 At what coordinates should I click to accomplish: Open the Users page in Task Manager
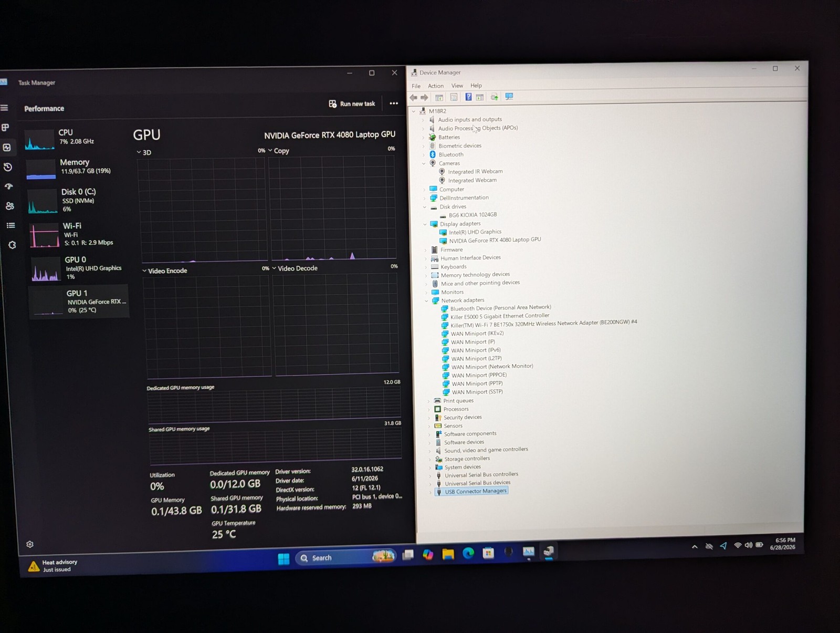(x=9, y=206)
